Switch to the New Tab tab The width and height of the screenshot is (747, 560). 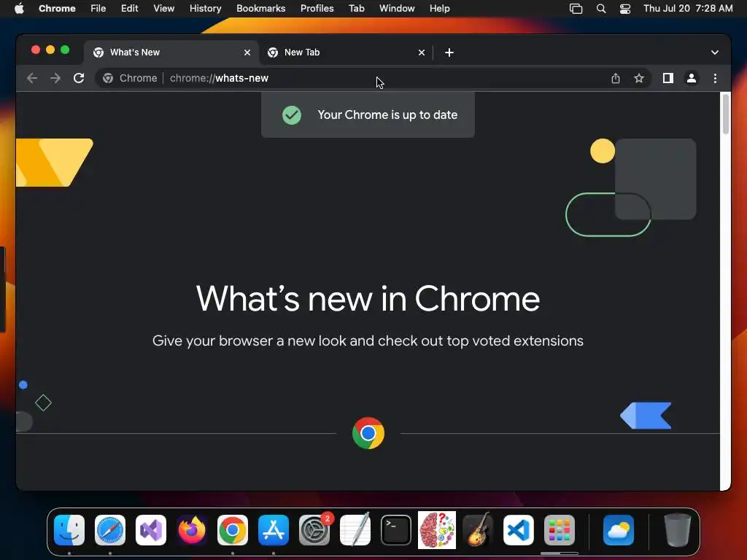point(346,52)
